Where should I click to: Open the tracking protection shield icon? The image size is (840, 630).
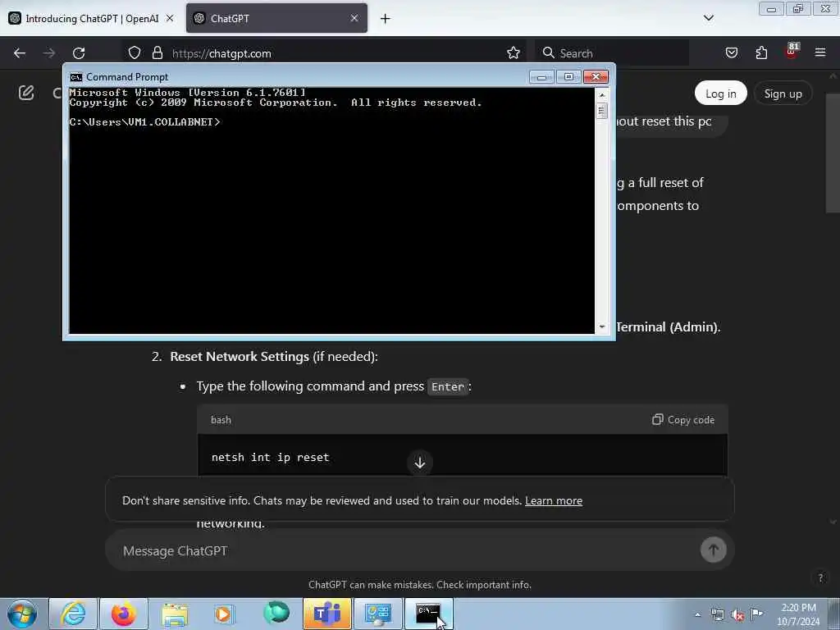point(135,53)
